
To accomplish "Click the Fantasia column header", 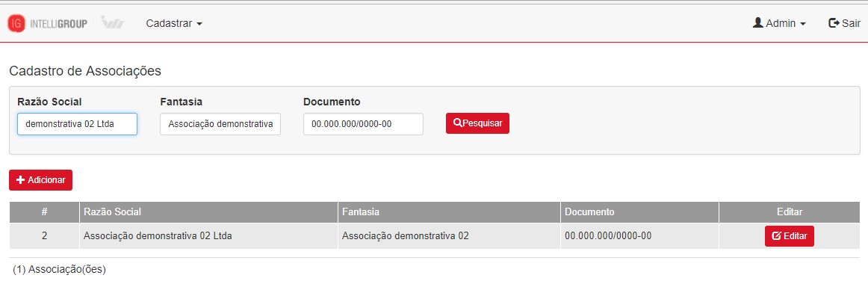I will (449, 212).
